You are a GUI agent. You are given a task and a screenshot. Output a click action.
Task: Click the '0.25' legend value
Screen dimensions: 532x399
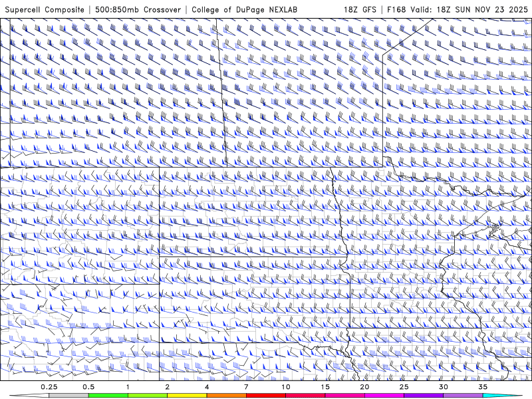[49, 387]
